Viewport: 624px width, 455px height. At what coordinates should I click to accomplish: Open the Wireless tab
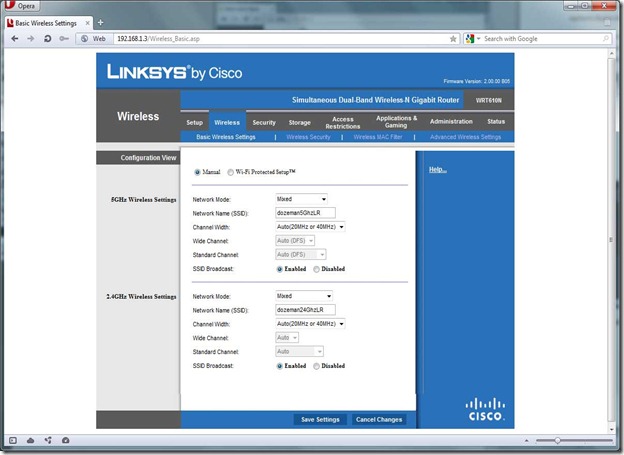(x=227, y=122)
